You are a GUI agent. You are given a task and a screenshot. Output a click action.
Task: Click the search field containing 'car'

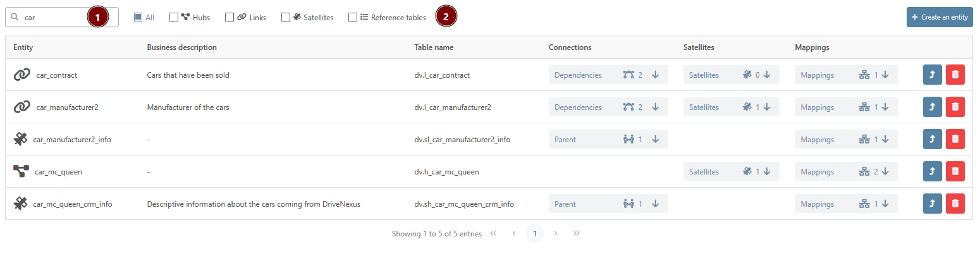(x=54, y=18)
